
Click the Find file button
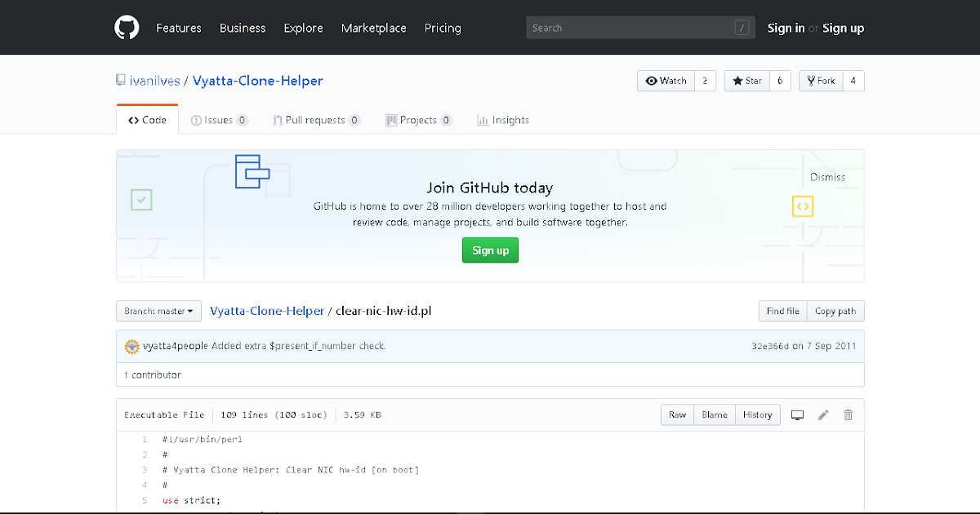point(782,311)
